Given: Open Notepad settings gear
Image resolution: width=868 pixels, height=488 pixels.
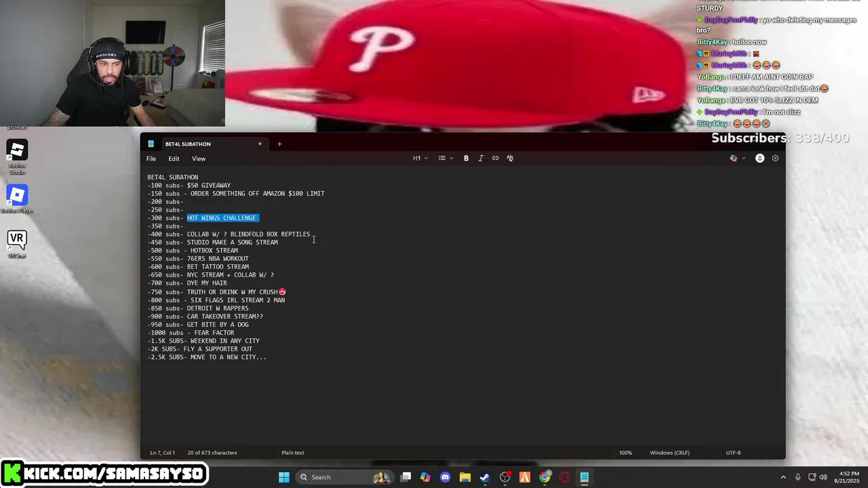Looking at the screenshot, I should click(x=775, y=158).
